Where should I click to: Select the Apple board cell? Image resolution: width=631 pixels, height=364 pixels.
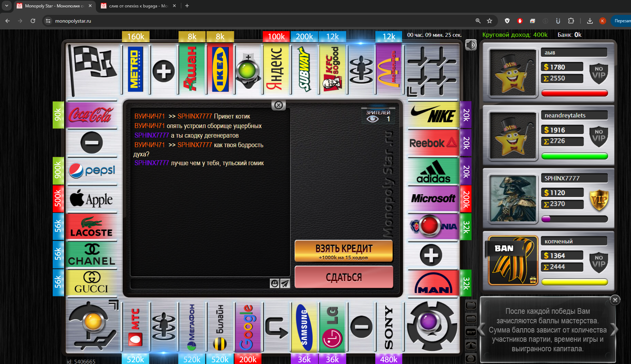[92, 199]
